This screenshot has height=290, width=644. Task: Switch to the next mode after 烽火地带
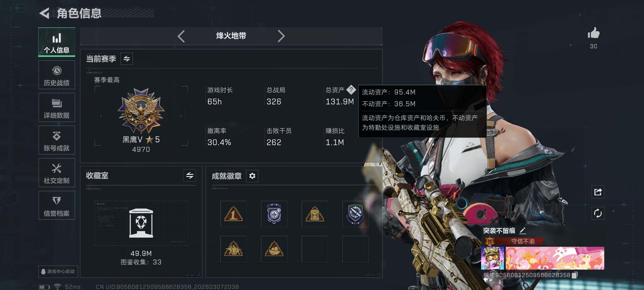pos(281,36)
